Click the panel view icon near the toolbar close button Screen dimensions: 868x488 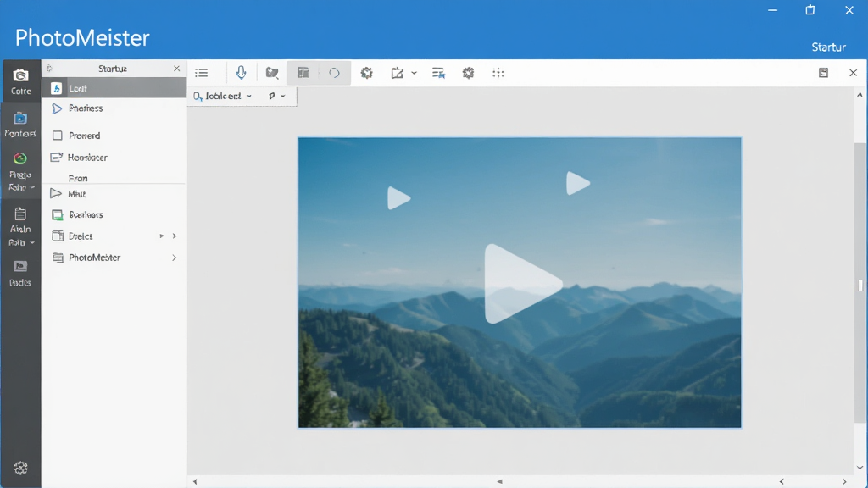coord(823,73)
